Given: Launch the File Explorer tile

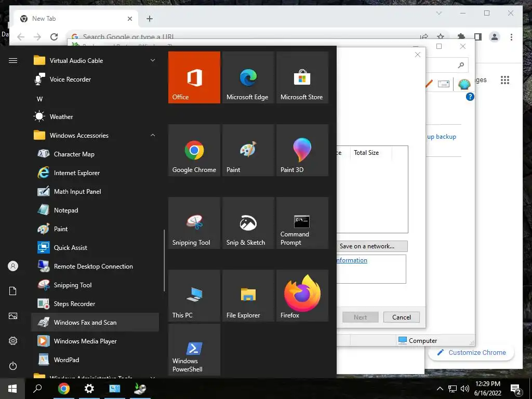Looking at the screenshot, I should 248,296.
